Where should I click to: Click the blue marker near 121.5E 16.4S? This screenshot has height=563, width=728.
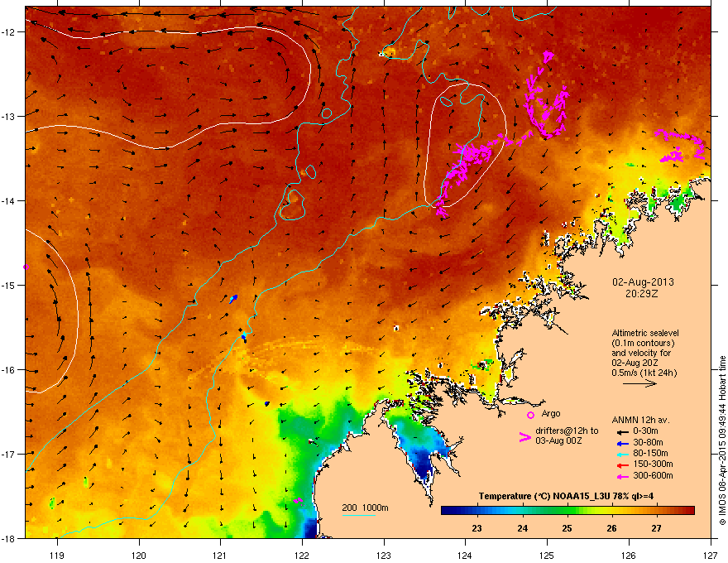point(267,404)
